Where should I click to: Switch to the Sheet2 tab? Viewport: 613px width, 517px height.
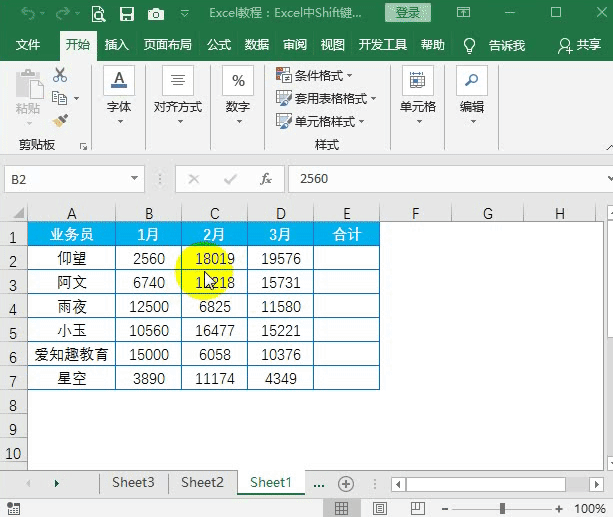[x=202, y=483]
